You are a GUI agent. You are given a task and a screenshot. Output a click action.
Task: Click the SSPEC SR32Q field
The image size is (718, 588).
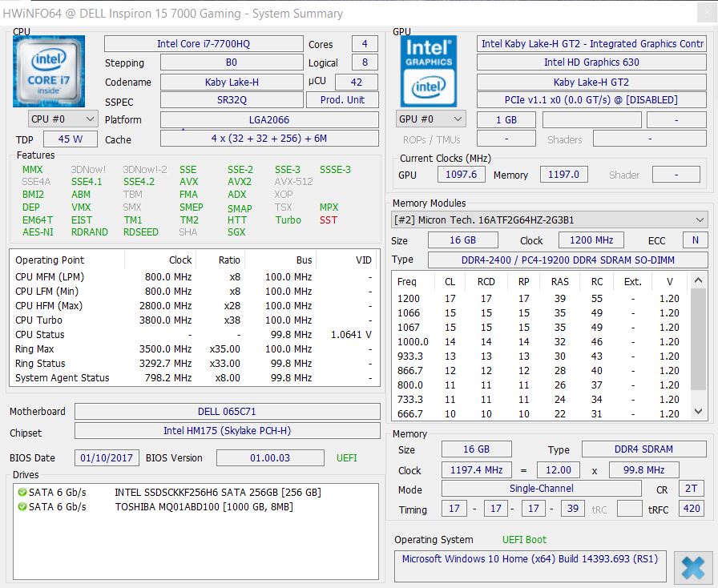point(232,100)
